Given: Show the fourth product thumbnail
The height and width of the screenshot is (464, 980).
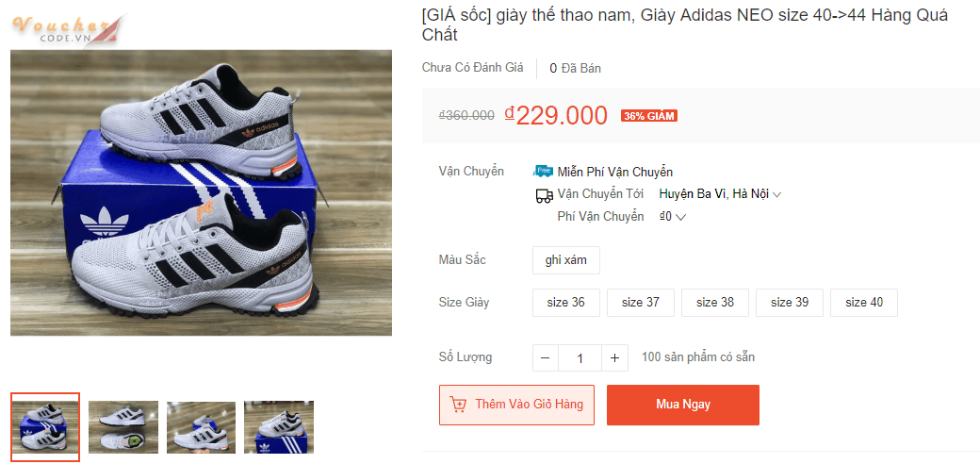Looking at the screenshot, I should tap(279, 426).
